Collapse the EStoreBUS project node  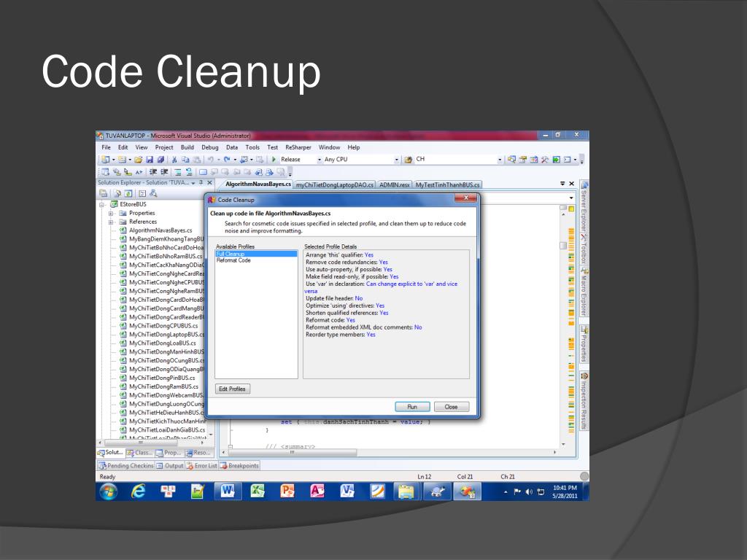tap(102, 204)
